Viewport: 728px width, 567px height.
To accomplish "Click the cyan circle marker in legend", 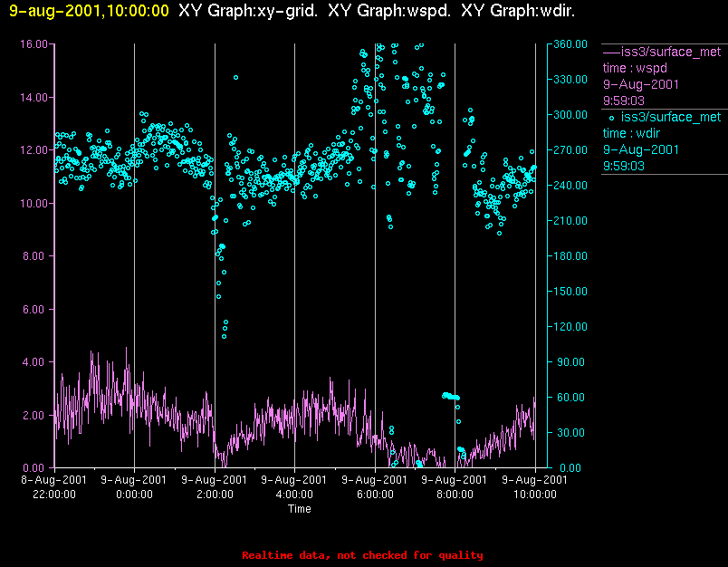I will coord(611,118).
